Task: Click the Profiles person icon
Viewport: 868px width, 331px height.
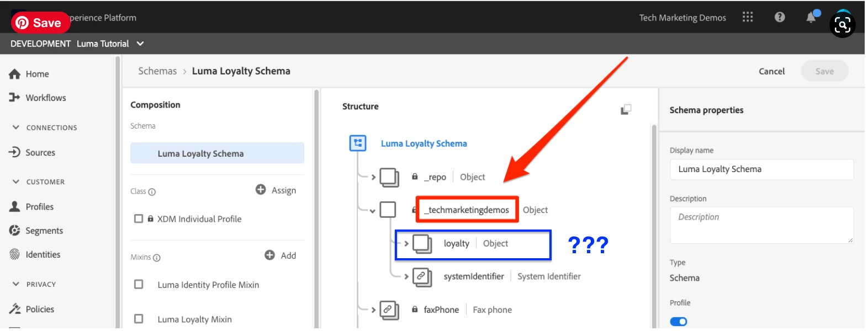Action: click(x=15, y=206)
